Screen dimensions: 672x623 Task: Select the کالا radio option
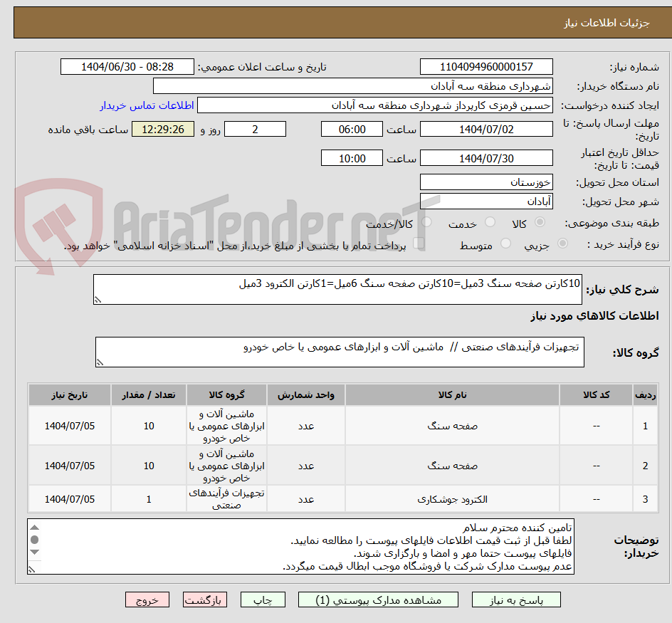click(x=541, y=222)
